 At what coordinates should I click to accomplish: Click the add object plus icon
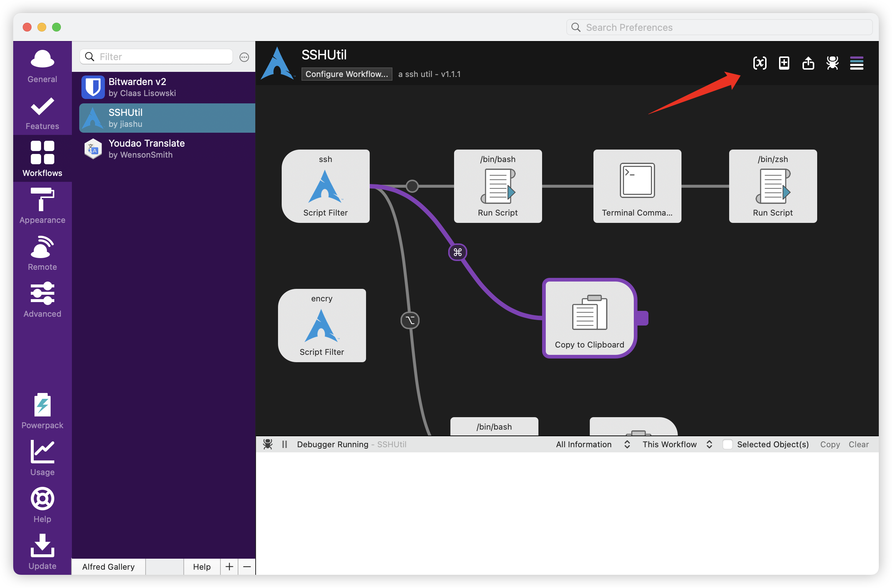tap(784, 63)
